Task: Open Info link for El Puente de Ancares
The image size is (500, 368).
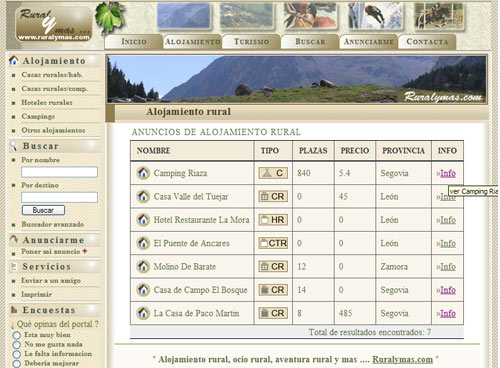Action: tap(448, 243)
